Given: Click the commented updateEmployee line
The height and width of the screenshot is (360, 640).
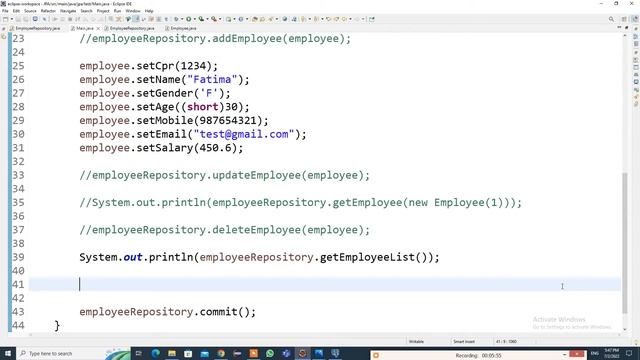Looking at the screenshot, I should point(224,175).
